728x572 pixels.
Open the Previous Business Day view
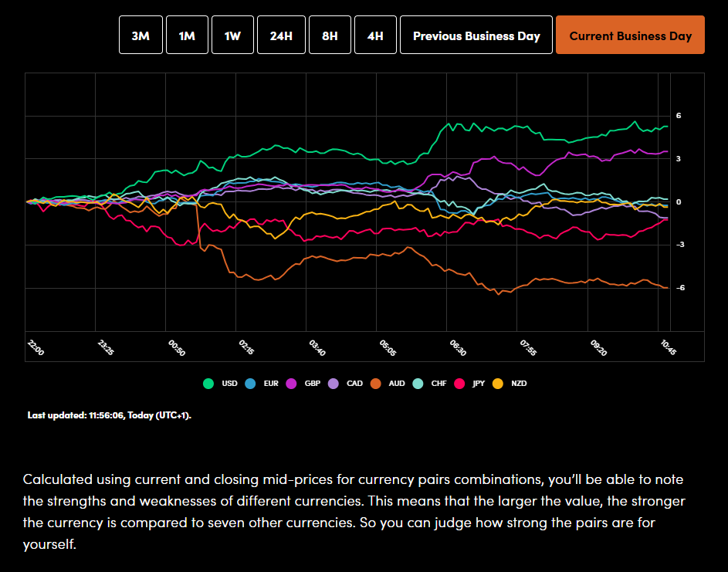point(476,36)
